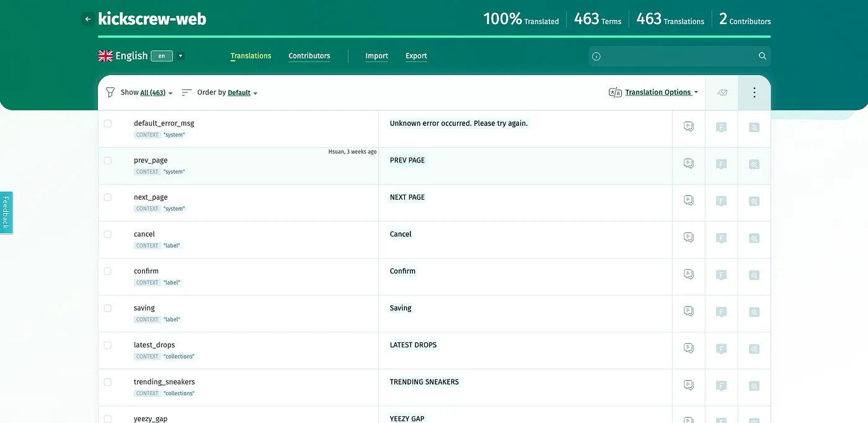Click the magnifier search icon
868x423 pixels.
coord(763,56)
